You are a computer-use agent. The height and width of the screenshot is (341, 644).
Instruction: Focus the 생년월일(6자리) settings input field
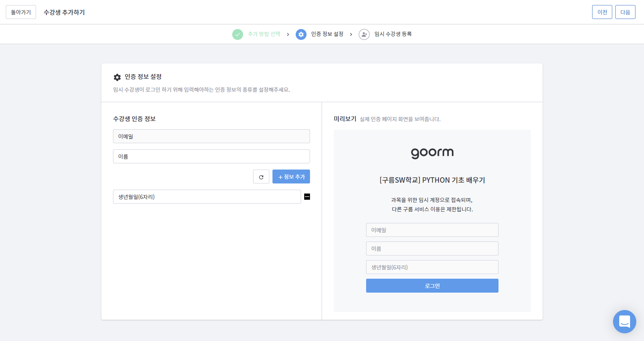207,197
